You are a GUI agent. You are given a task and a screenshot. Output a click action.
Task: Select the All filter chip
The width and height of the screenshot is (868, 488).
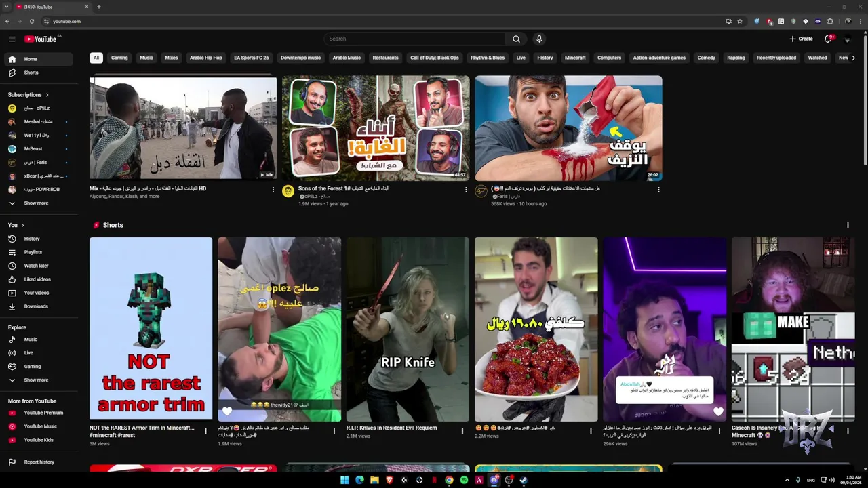pos(96,58)
